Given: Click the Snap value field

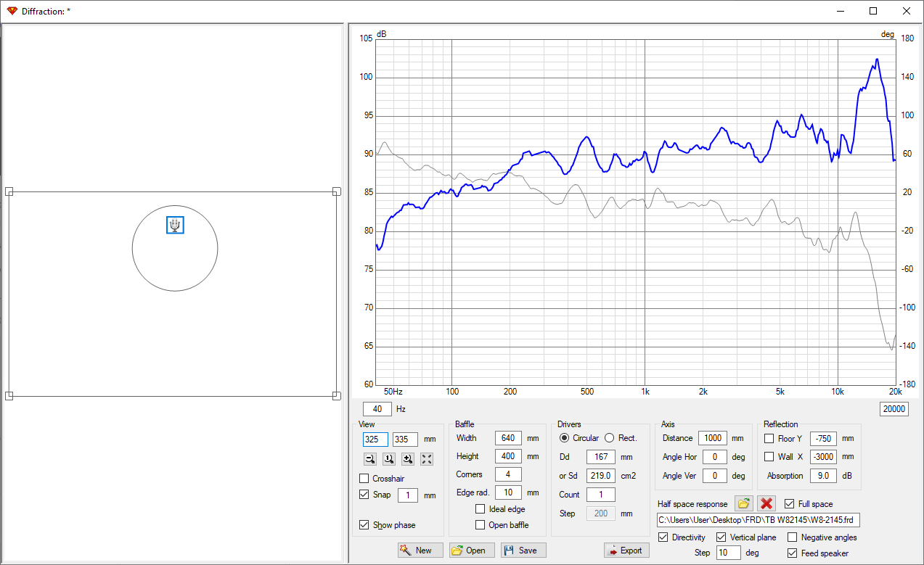Looking at the screenshot, I should click(x=408, y=495).
